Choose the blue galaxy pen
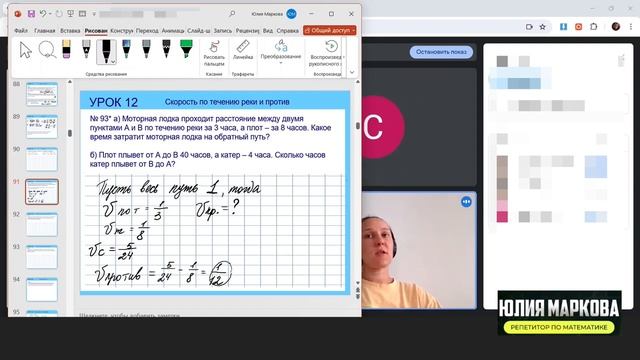 (x=126, y=49)
